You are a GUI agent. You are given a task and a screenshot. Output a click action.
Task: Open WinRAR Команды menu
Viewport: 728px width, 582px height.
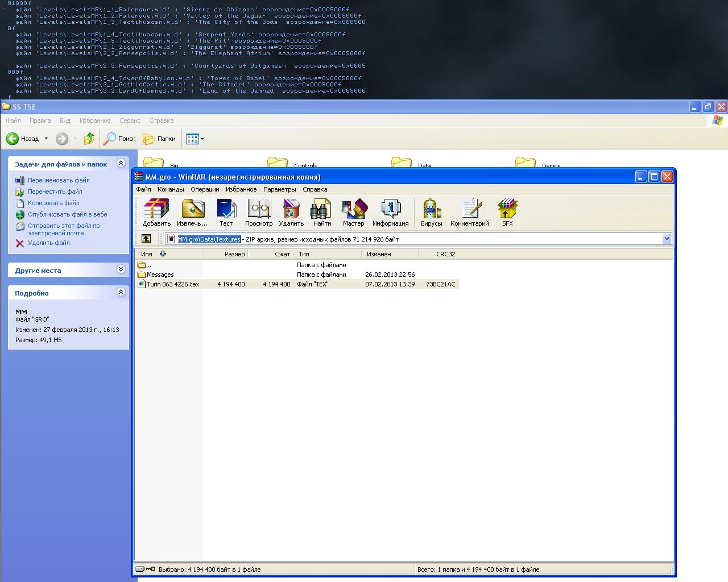tap(171, 189)
